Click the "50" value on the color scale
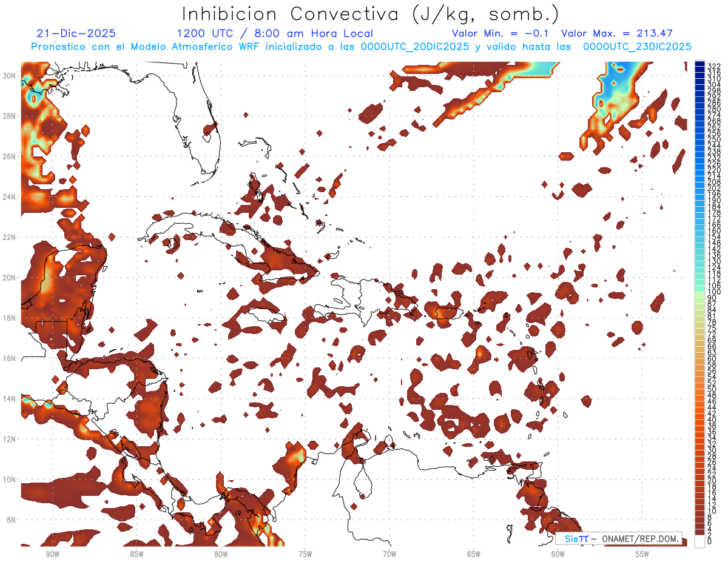Screen dimensions: 728x562 click(712, 389)
